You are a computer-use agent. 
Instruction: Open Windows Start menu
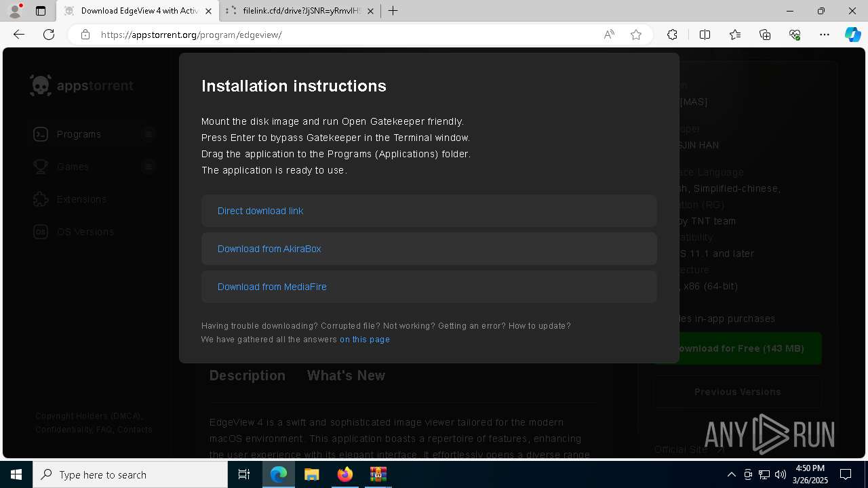16,474
